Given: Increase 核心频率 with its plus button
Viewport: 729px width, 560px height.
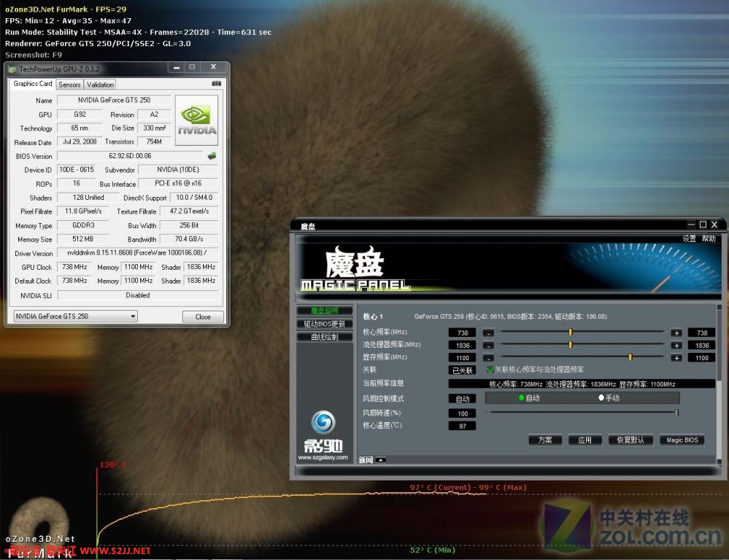Looking at the screenshot, I should pos(676,332).
